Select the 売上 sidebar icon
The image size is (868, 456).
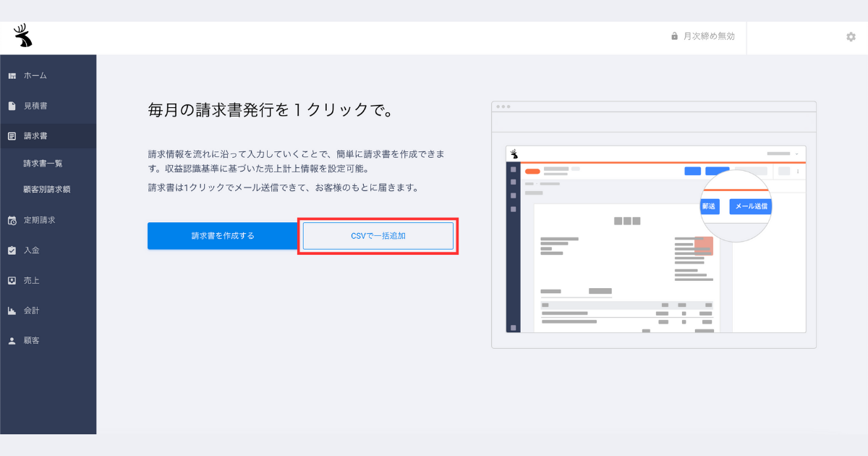pyautogui.click(x=12, y=280)
